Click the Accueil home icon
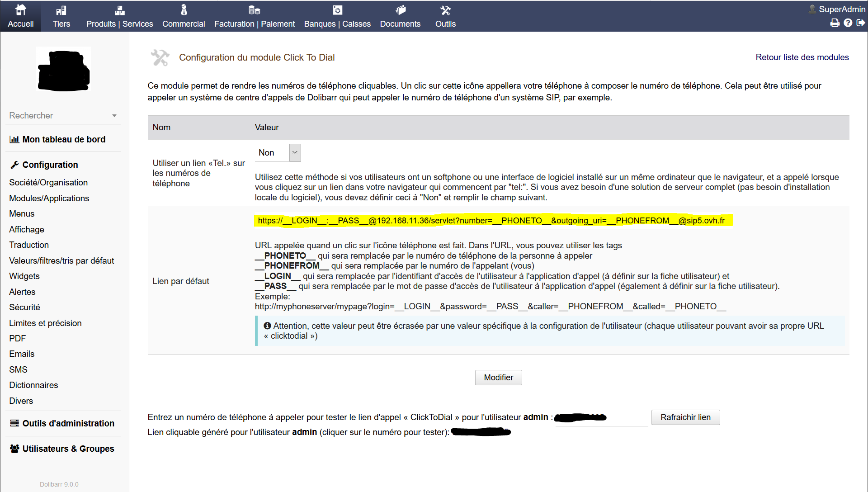The width and height of the screenshot is (868, 492). [x=21, y=10]
